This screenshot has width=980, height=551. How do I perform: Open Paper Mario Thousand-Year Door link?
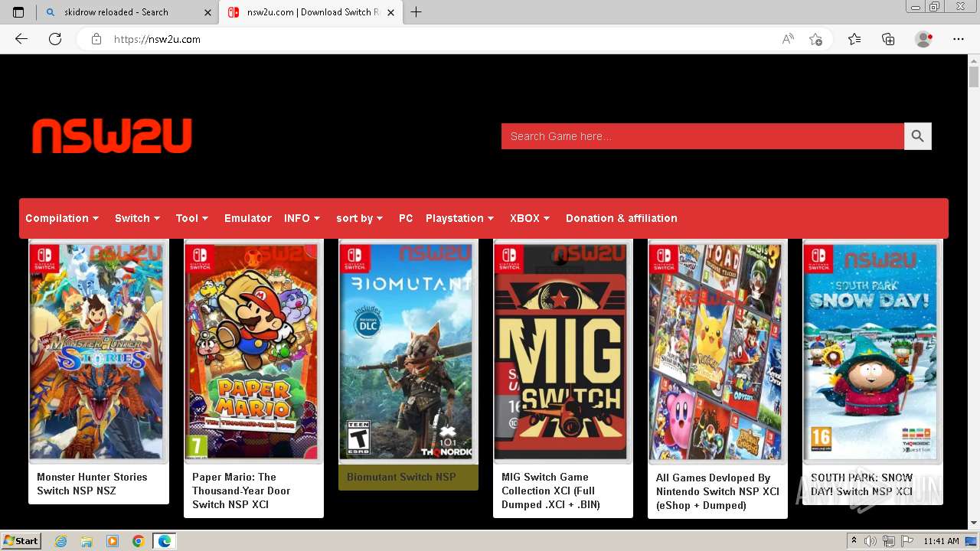[x=241, y=491]
